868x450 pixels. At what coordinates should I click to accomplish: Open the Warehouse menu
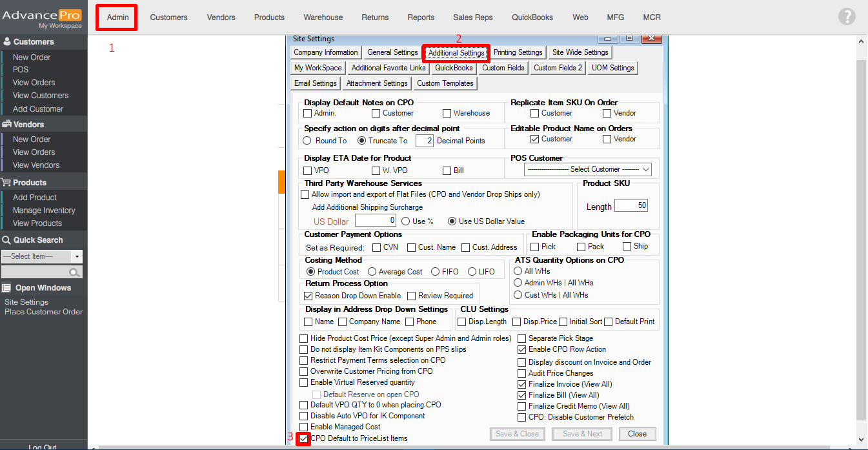coord(323,17)
